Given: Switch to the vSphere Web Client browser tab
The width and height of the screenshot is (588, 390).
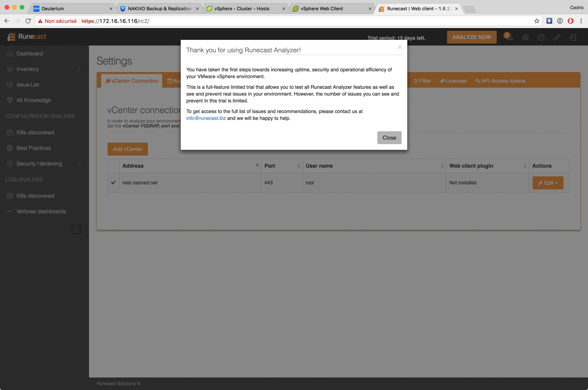Looking at the screenshot, I should coord(322,9).
